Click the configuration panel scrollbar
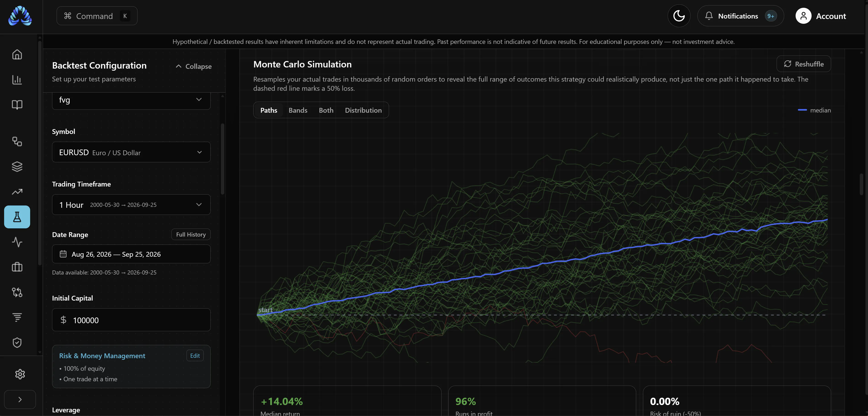Image resolution: width=868 pixels, height=416 pixels. (222, 159)
